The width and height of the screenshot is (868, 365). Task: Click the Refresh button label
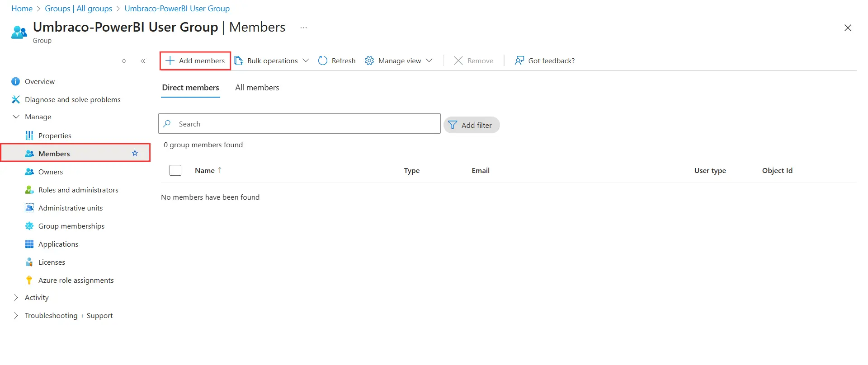[x=344, y=61]
